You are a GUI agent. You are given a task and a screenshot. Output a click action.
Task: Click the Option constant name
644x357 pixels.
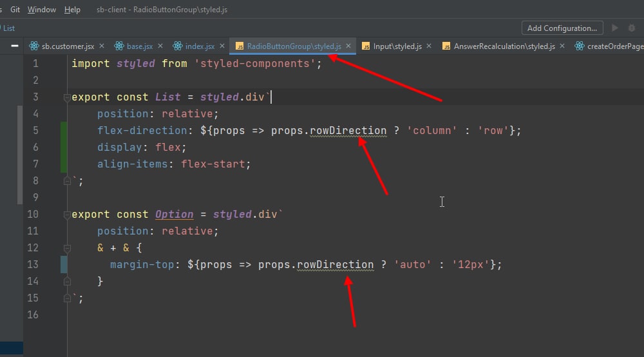[174, 215]
